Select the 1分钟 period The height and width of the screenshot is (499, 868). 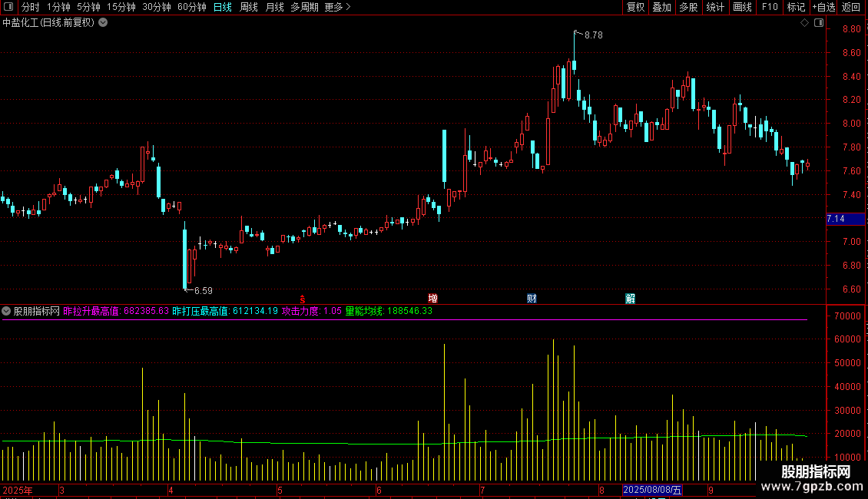(x=58, y=7)
